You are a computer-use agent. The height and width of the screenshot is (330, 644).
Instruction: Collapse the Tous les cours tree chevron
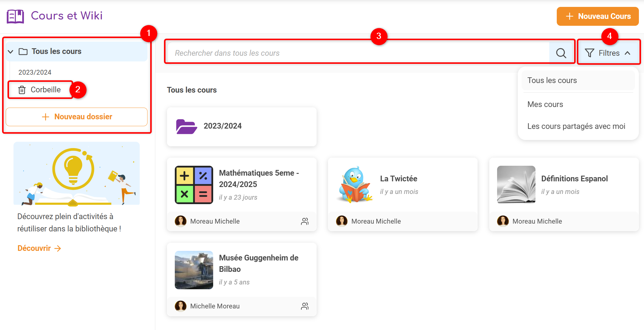pos(11,52)
